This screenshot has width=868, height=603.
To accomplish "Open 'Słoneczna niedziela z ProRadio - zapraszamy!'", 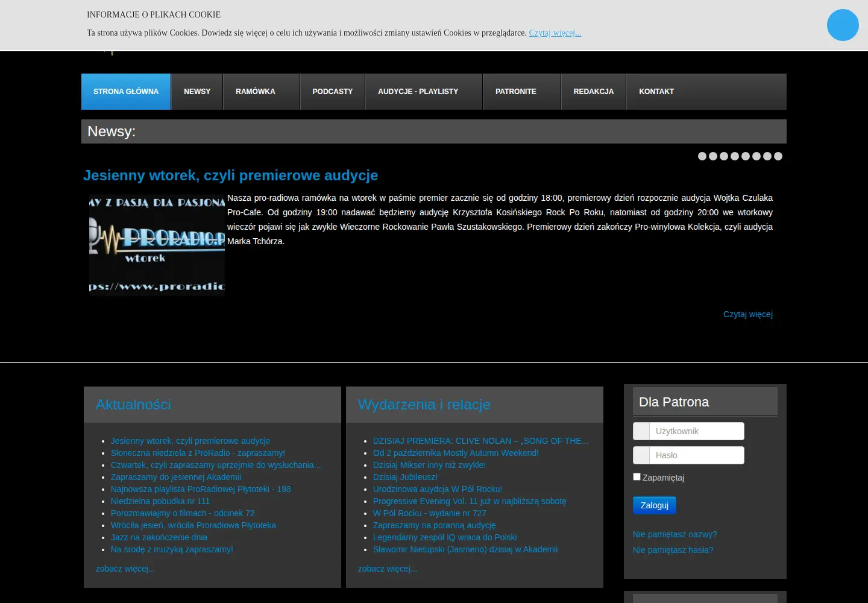I will click(x=198, y=453).
